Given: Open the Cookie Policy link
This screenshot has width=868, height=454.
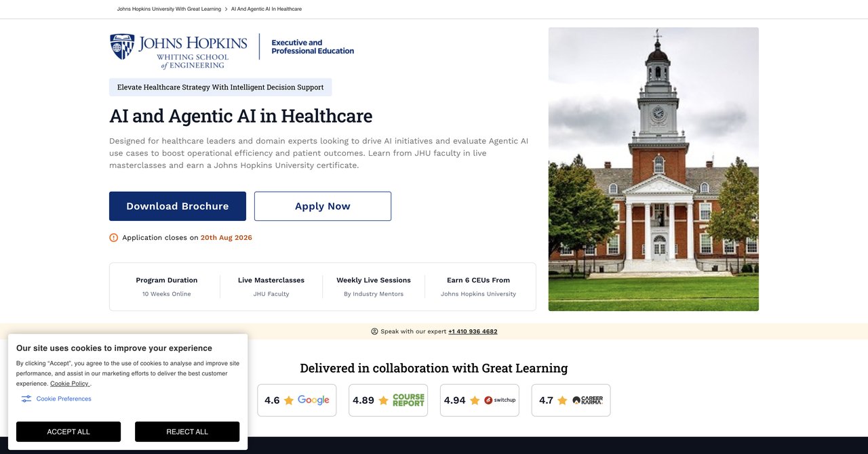Looking at the screenshot, I should click(70, 384).
